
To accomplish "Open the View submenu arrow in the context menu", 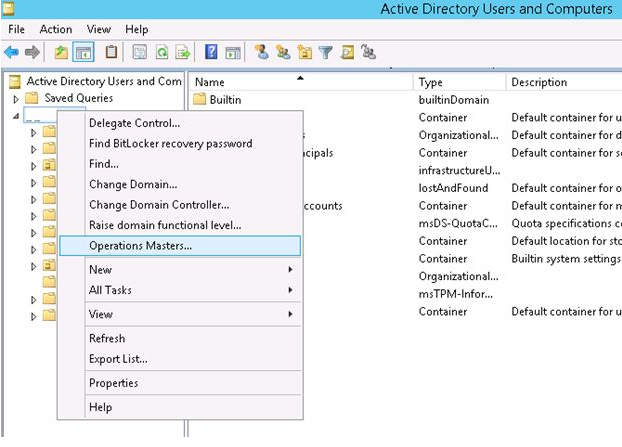I will (x=290, y=314).
